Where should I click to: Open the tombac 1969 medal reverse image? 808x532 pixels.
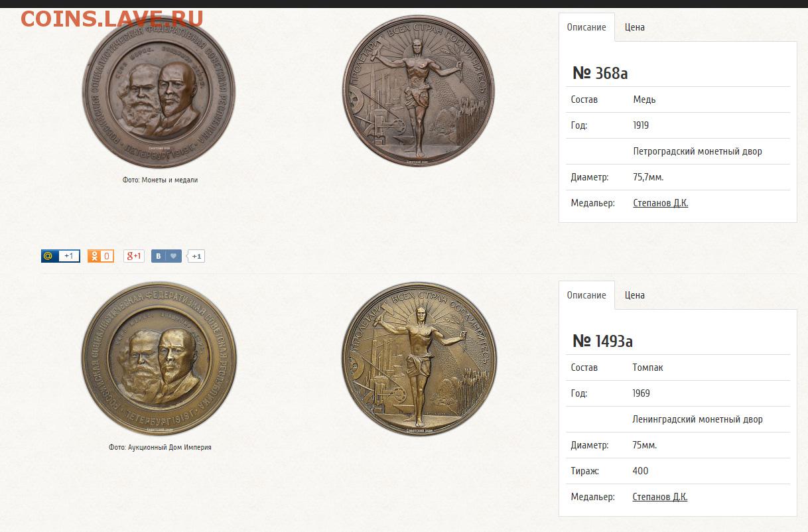419,359
